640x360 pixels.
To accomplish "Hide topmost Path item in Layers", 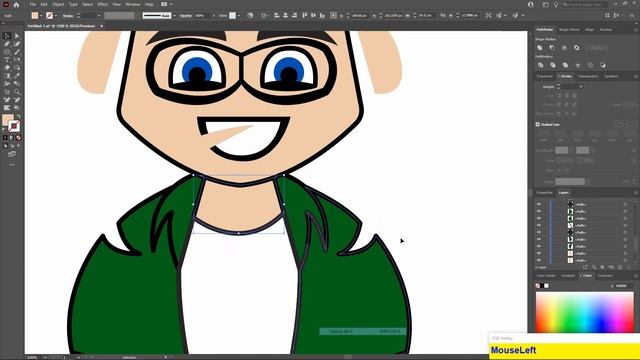I will click(x=539, y=204).
